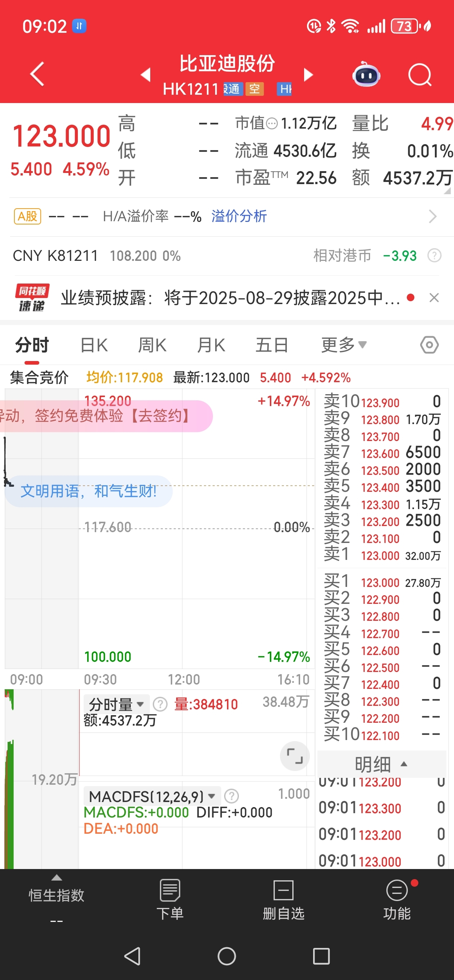Tap the A股 tag badge

click(27, 217)
